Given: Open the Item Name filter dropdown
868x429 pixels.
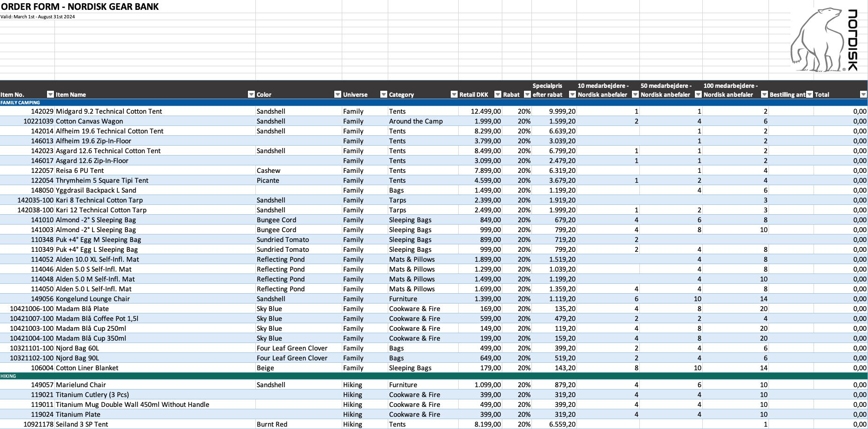Looking at the screenshot, I should [x=251, y=94].
